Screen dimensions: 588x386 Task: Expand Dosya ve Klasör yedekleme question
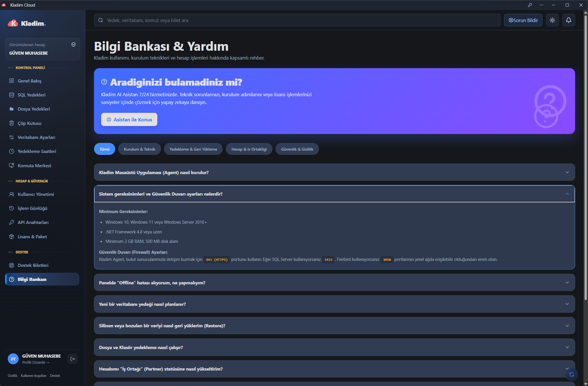coord(334,347)
